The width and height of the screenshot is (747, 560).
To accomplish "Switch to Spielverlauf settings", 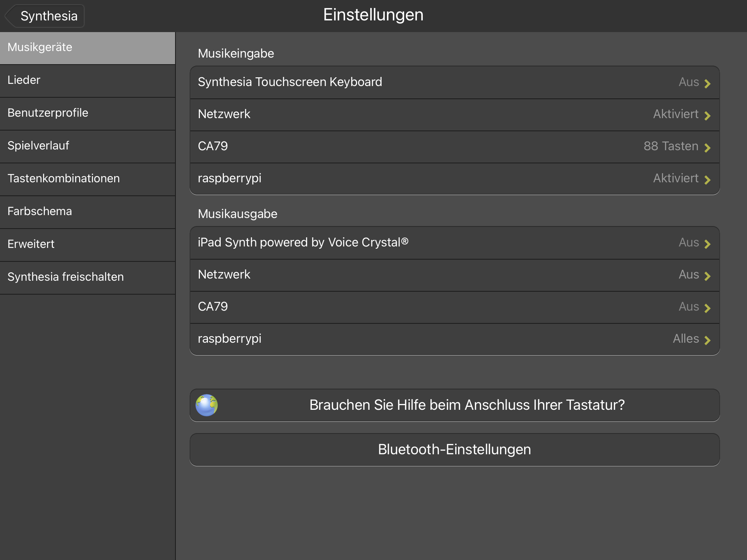I will (88, 147).
